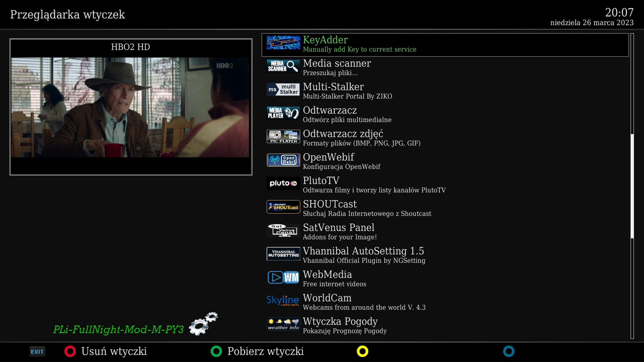Choose Pobierz wtyczki to download plugins

click(266, 351)
